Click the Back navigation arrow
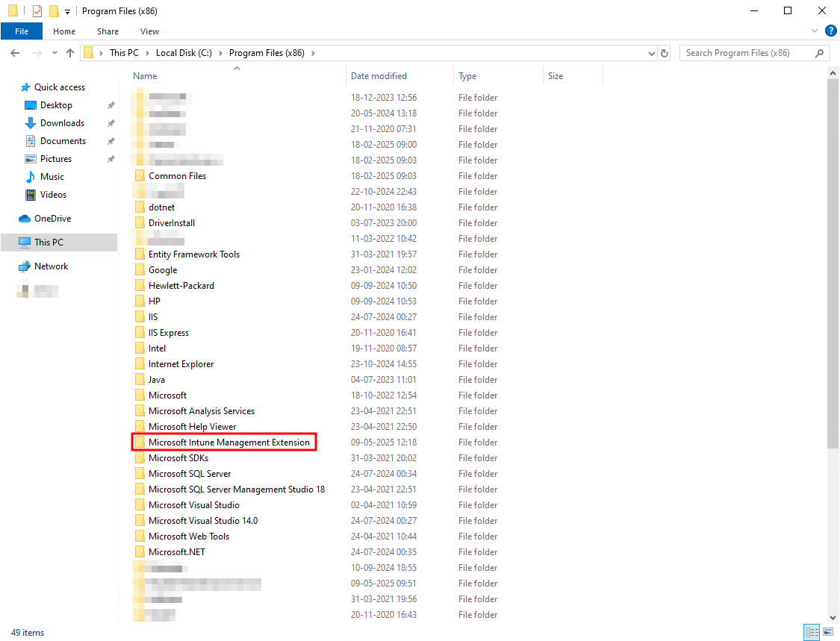The width and height of the screenshot is (840, 641). [15, 53]
